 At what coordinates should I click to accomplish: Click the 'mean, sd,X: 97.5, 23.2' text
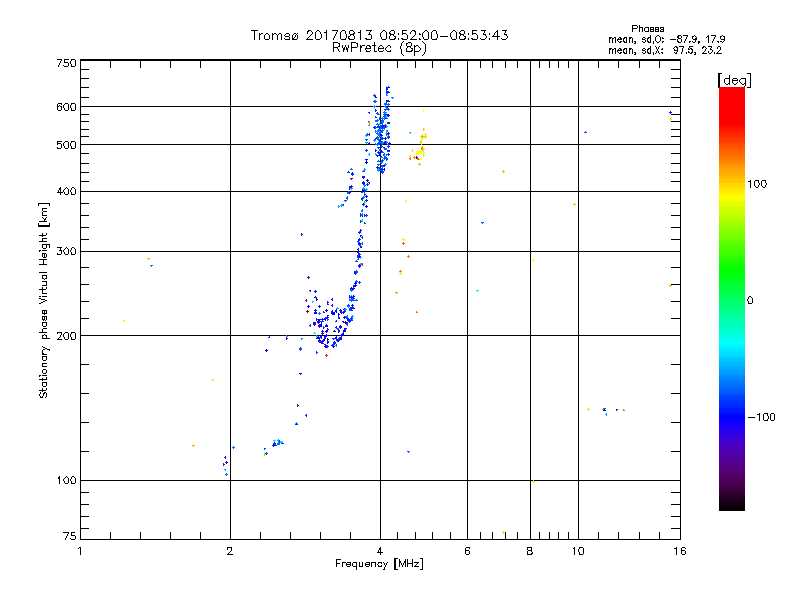[665, 50]
